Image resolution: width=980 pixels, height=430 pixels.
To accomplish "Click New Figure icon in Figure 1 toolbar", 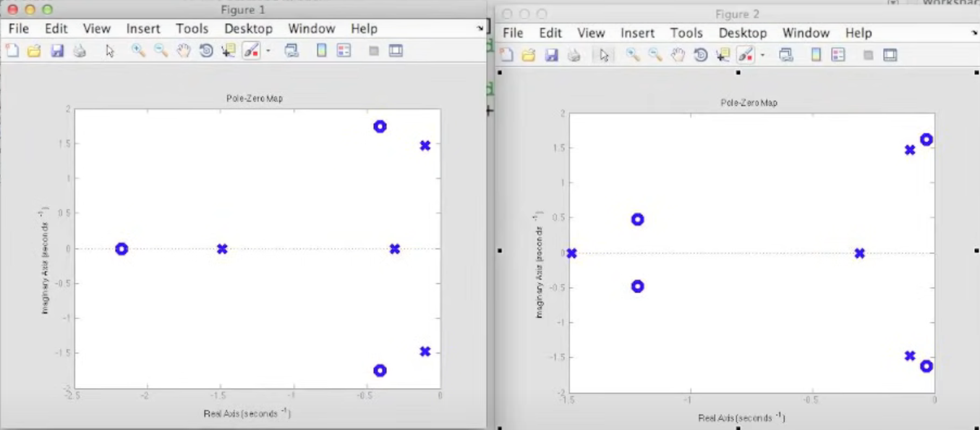I will [12, 51].
